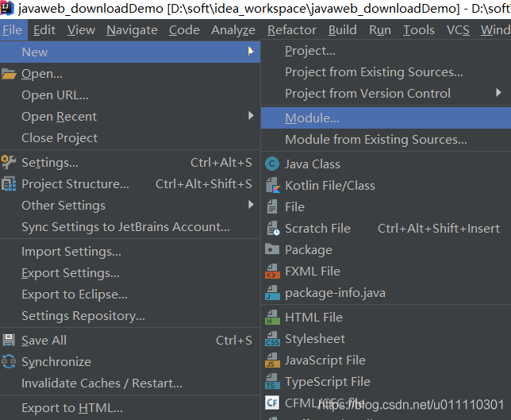Select Project from Version Control
Screen dimensions: 511x420
tap(386, 93)
